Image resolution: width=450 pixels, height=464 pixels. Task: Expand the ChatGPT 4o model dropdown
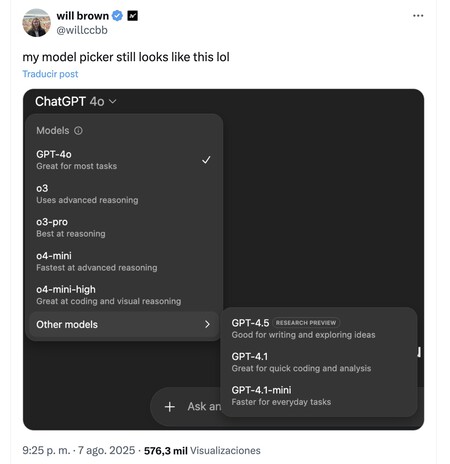click(76, 101)
